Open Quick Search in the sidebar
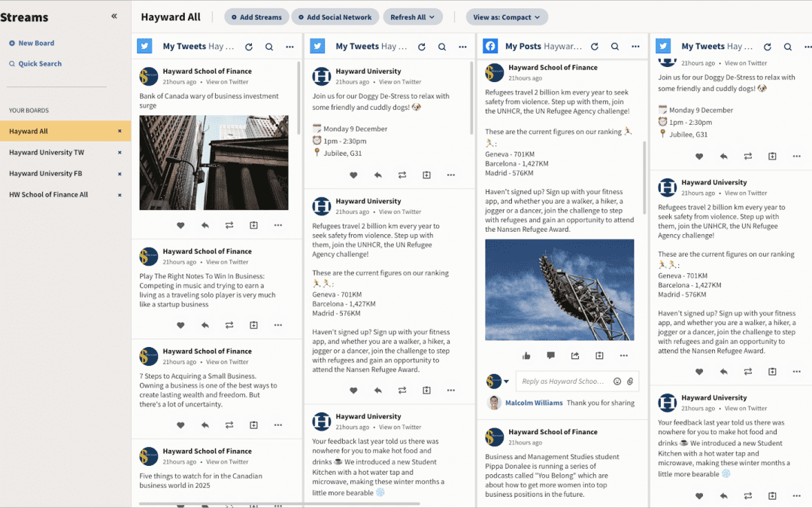The image size is (812, 508). click(35, 64)
